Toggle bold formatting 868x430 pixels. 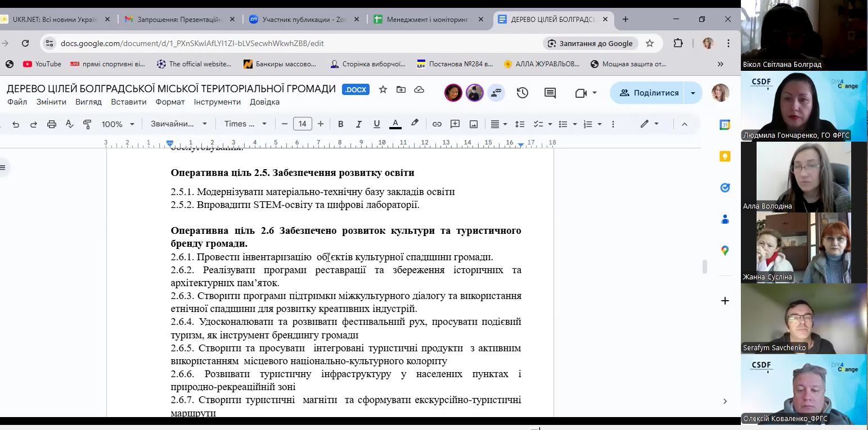(340, 124)
